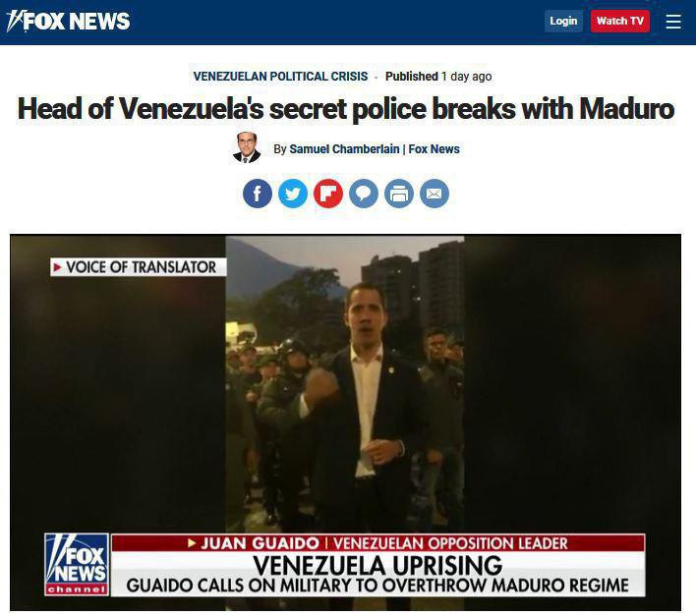Click the Fox News channel video logo
This screenshot has height=616, width=696.
click(77, 565)
